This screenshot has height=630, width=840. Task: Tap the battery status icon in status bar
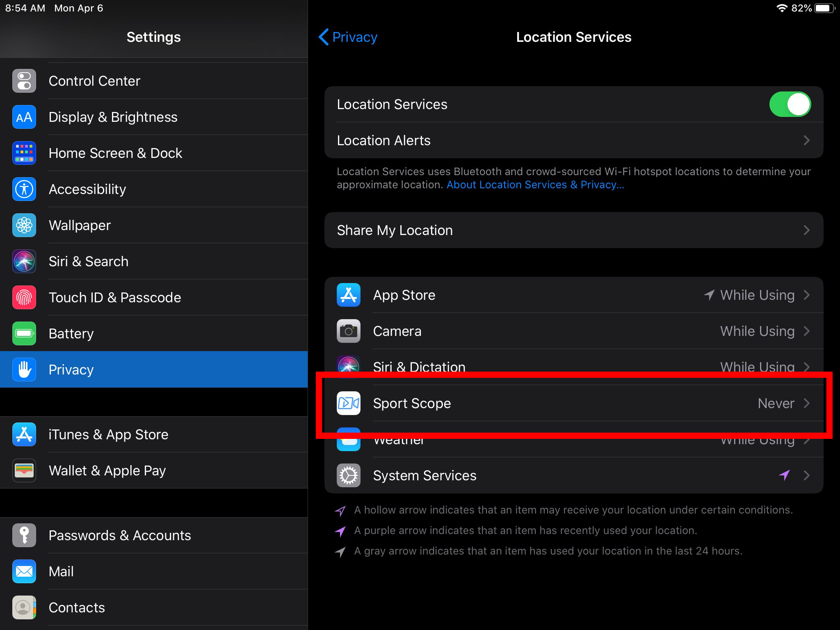click(x=825, y=8)
